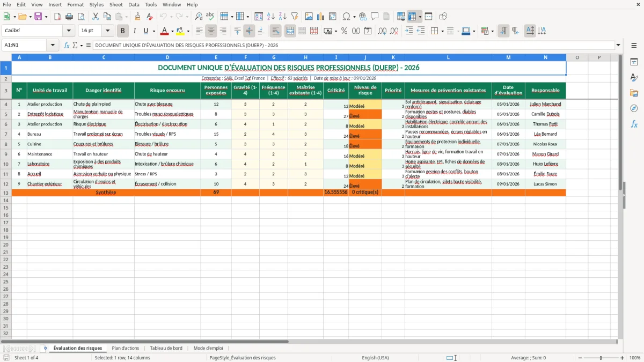Toggle Align Left

(199, 31)
